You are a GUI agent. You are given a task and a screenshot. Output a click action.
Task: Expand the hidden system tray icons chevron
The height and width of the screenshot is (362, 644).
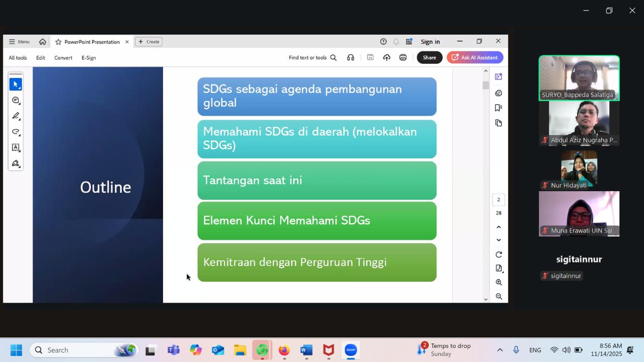[x=500, y=350]
